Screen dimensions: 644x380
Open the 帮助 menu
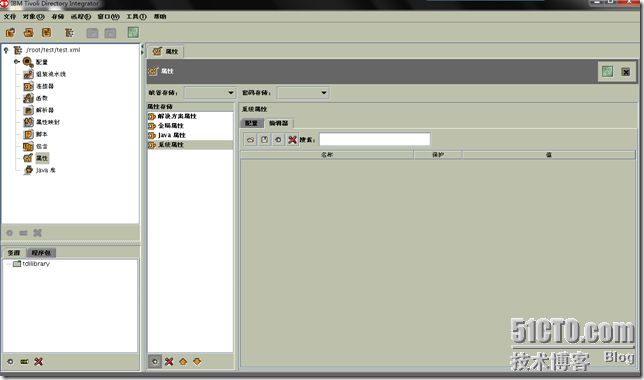pyautogui.click(x=160, y=16)
